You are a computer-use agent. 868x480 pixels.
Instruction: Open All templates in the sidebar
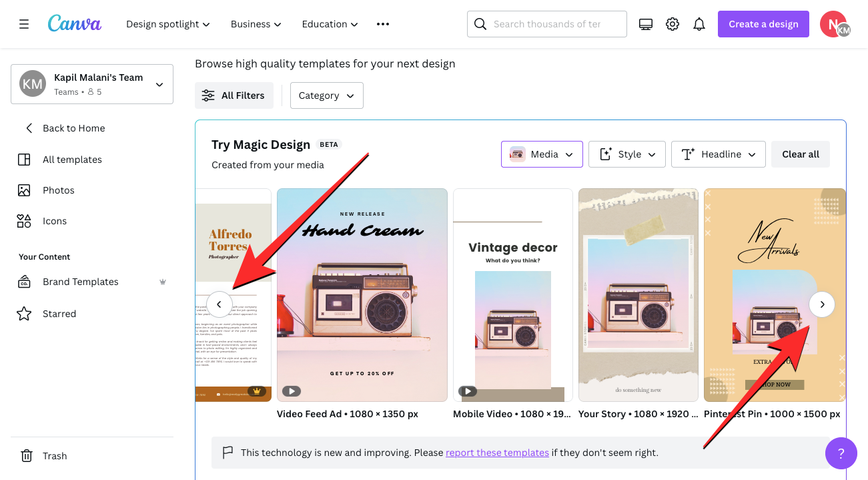(x=72, y=160)
